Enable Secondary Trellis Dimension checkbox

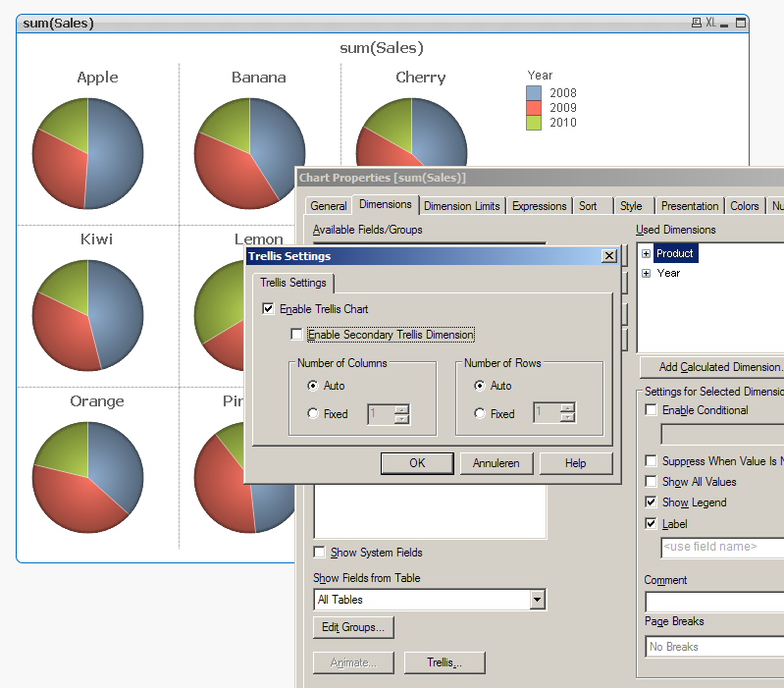pos(297,335)
